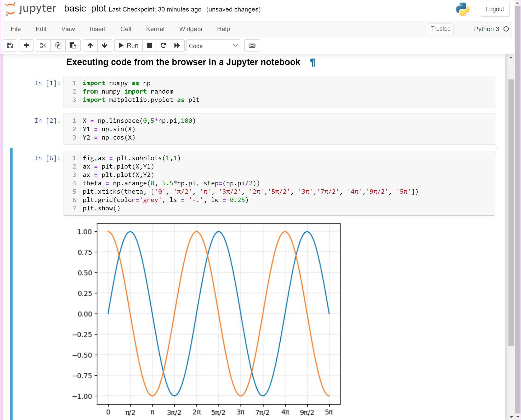521x420 pixels.
Task: Move the selected cell up
Action: coord(90,45)
